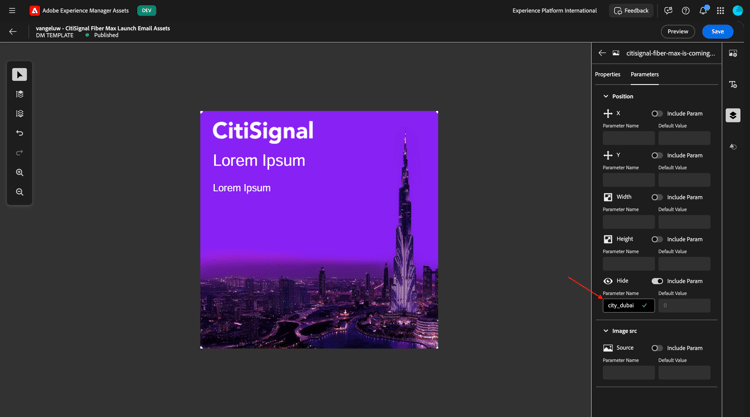The height and width of the screenshot is (417, 750).
Task: Open the image panel in right rail
Action: [x=733, y=54]
